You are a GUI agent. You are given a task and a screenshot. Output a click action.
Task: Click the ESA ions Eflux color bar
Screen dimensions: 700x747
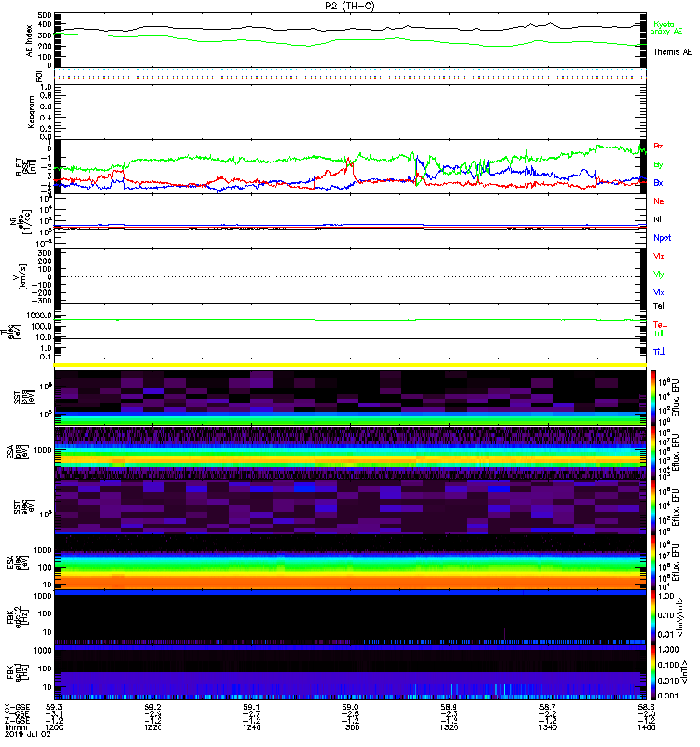tap(653, 452)
